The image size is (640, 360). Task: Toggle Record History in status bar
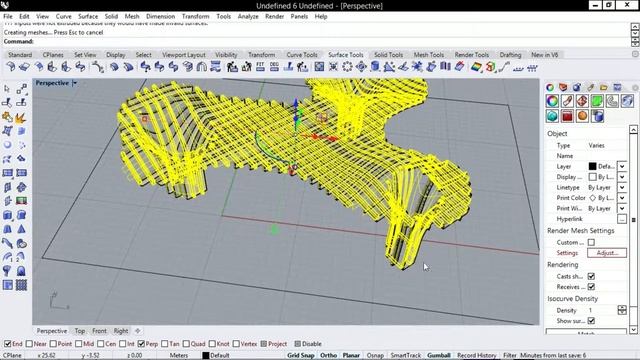click(x=476, y=355)
